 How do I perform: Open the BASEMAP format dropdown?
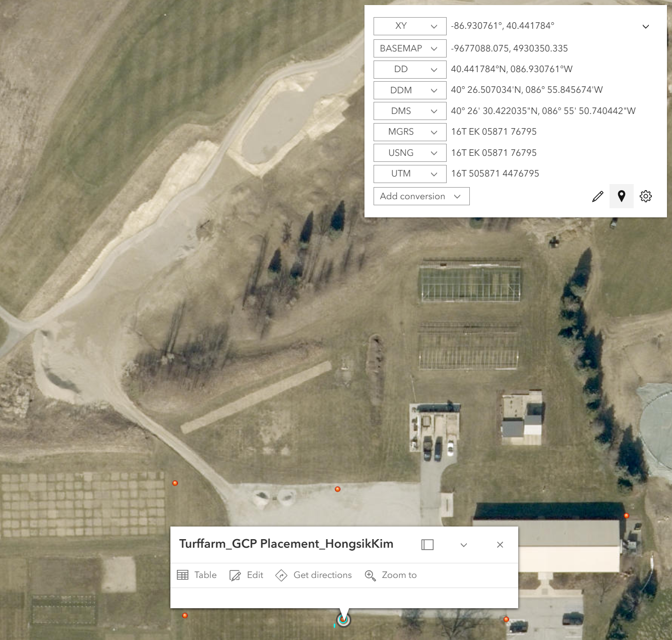pyautogui.click(x=410, y=48)
